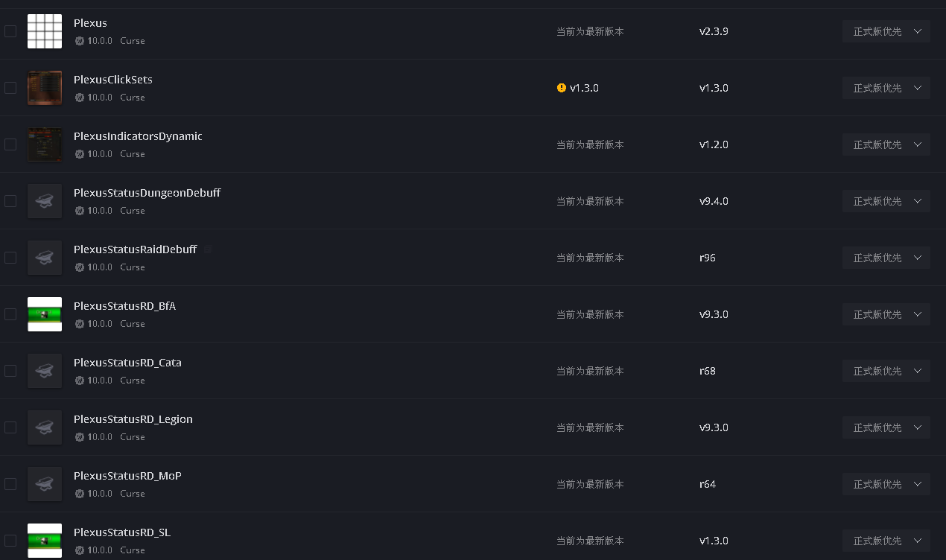The width and height of the screenshot is (946, 560).
Task: Click the PlexusStatusRD_MoP anvil icon
Action: tap(45, 484)
